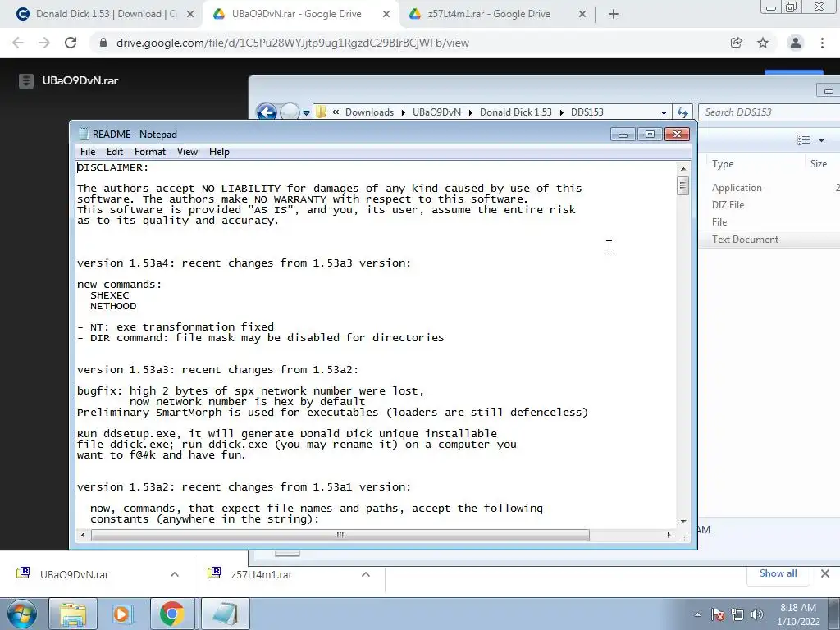This screenshot has width=840, height=630.
Task: Open Explorer's recent locations dropdown
Action: click(x=307, y=112)
